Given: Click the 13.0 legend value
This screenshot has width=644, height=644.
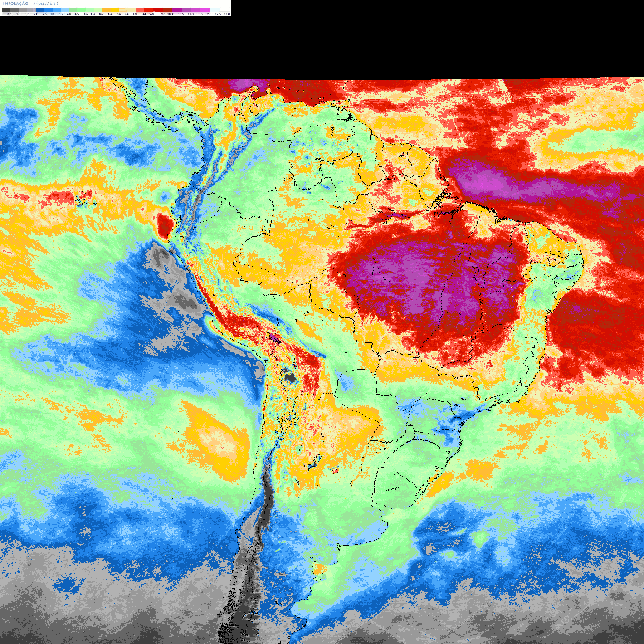Looking at the screenshot, I should 227,14.
